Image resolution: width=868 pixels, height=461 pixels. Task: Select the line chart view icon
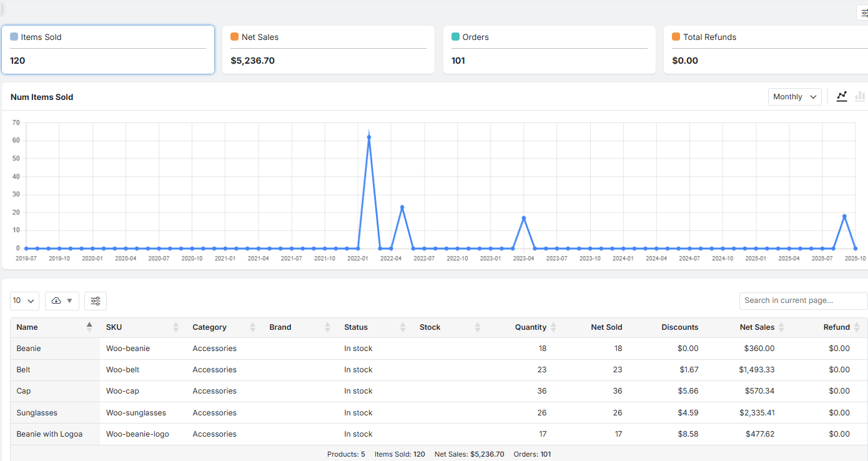click(x=842, y=96)
